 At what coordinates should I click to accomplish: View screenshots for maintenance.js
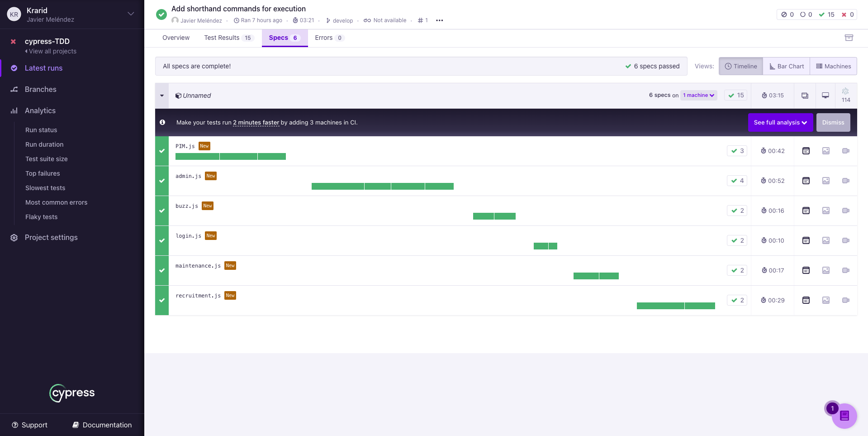(826, 270)
